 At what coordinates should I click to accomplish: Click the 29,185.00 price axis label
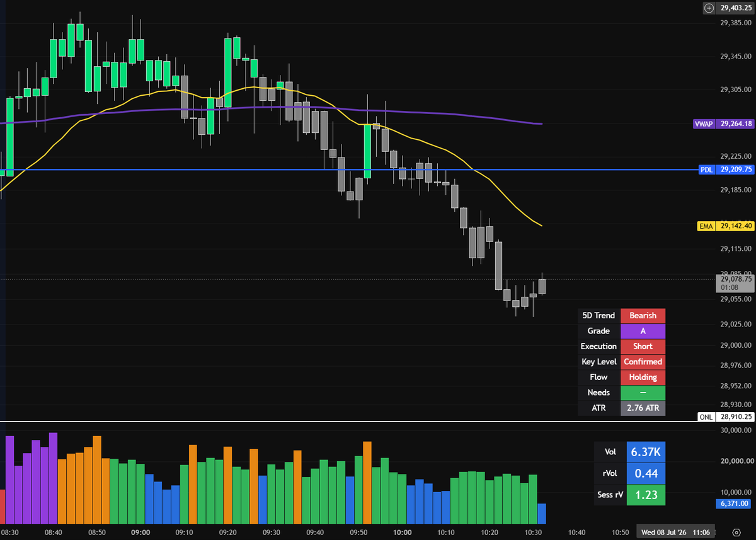[x=736, y=189]
